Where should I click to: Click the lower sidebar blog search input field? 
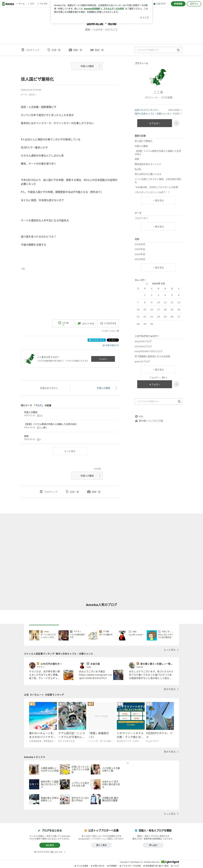coord(155,401)
